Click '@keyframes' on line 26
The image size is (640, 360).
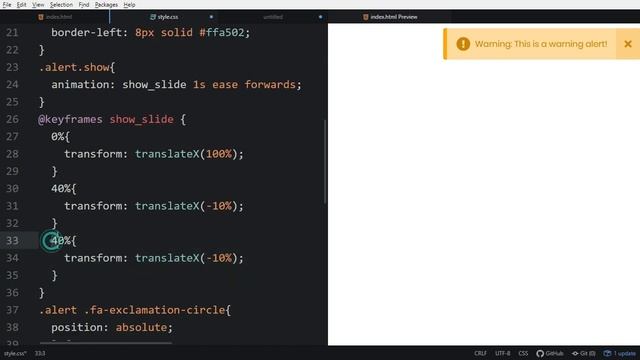(70, 119)
